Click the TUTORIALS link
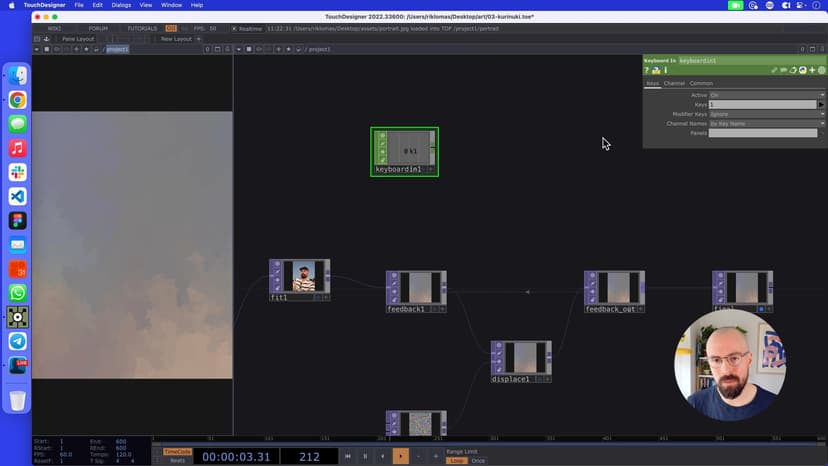Screen dimensions: 828x466 (x=142, y=28)
